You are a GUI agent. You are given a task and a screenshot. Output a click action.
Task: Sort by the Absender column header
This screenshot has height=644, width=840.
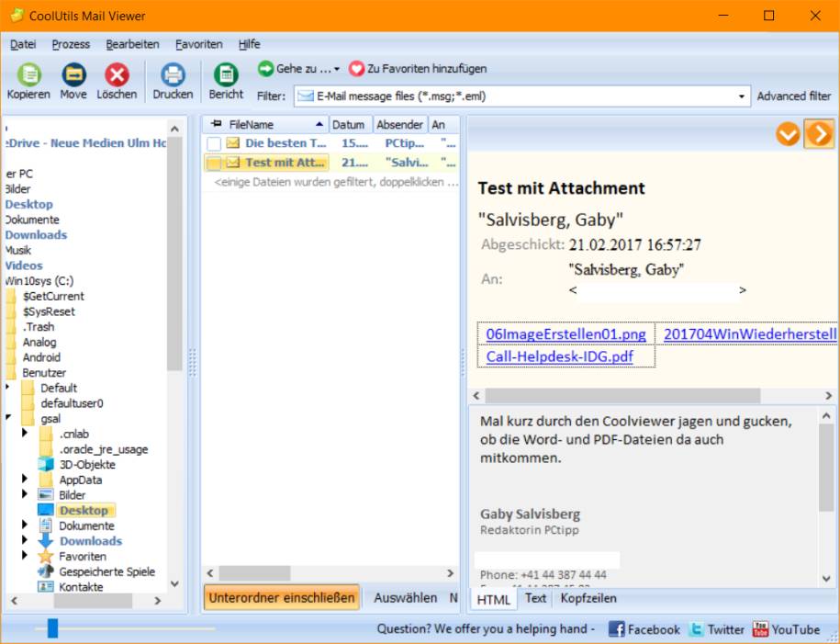(400, 124)
